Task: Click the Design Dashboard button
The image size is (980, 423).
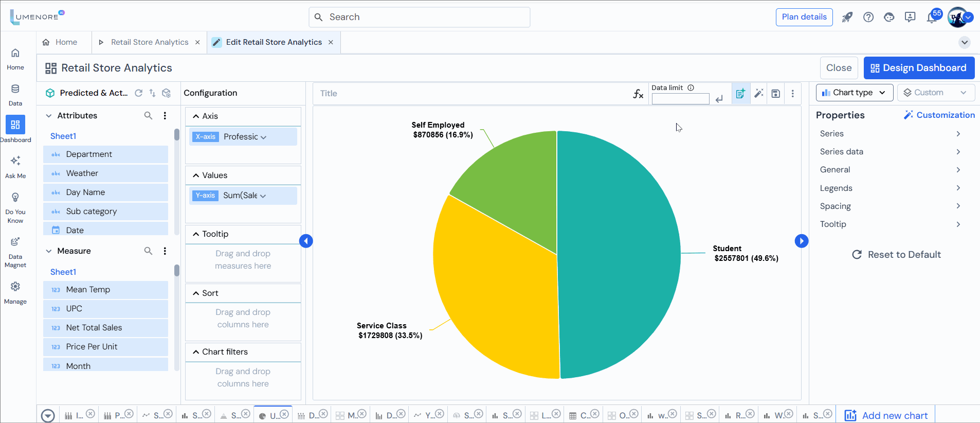Action: click(x=919, y=68)
